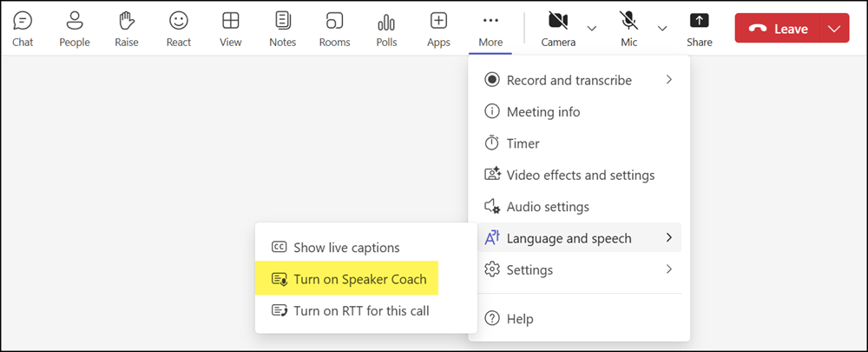Turn on RTT for this call

366,311
